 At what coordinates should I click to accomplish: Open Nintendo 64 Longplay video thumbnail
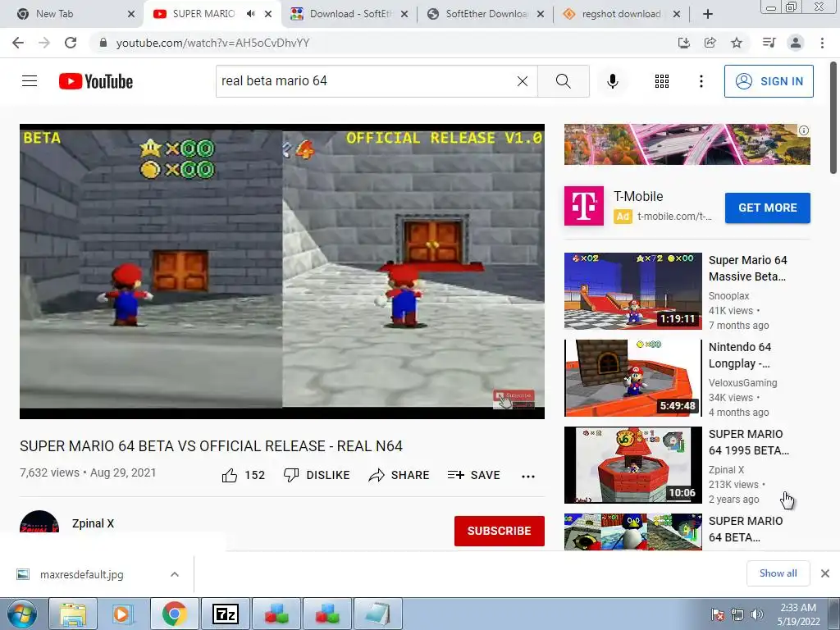632,377
